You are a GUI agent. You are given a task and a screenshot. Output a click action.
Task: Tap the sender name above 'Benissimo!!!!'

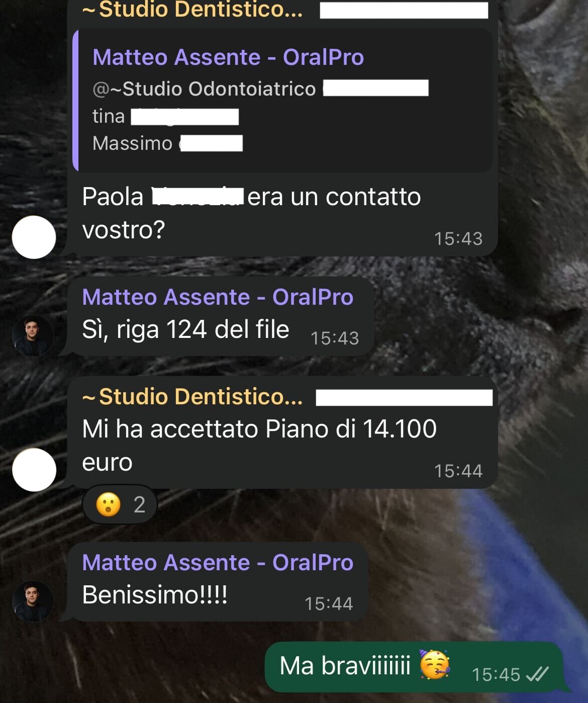click(218, 562)
